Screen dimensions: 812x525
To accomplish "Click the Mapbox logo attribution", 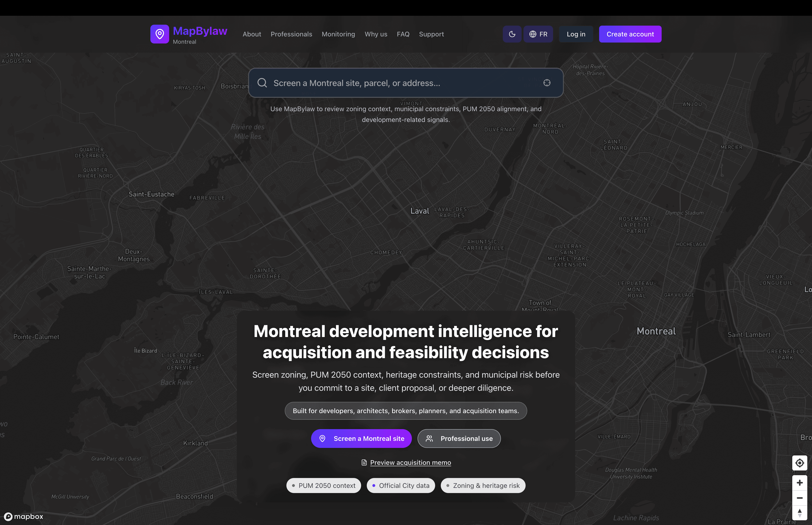I will coord(23,517).
